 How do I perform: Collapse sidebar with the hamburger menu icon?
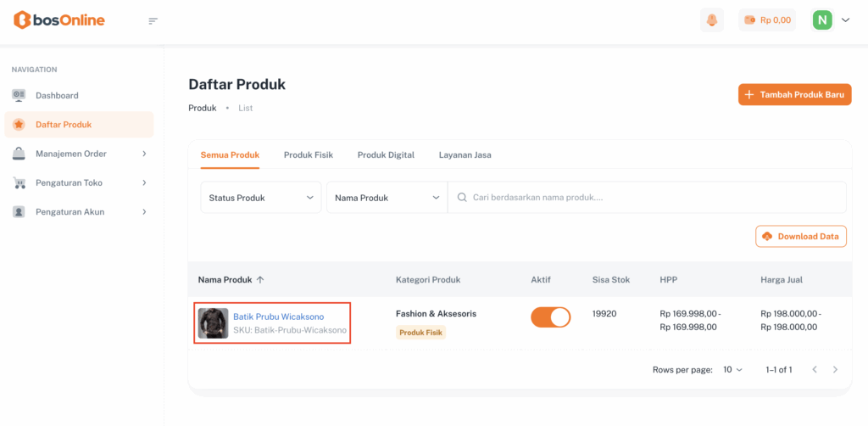tap(153, 20)
